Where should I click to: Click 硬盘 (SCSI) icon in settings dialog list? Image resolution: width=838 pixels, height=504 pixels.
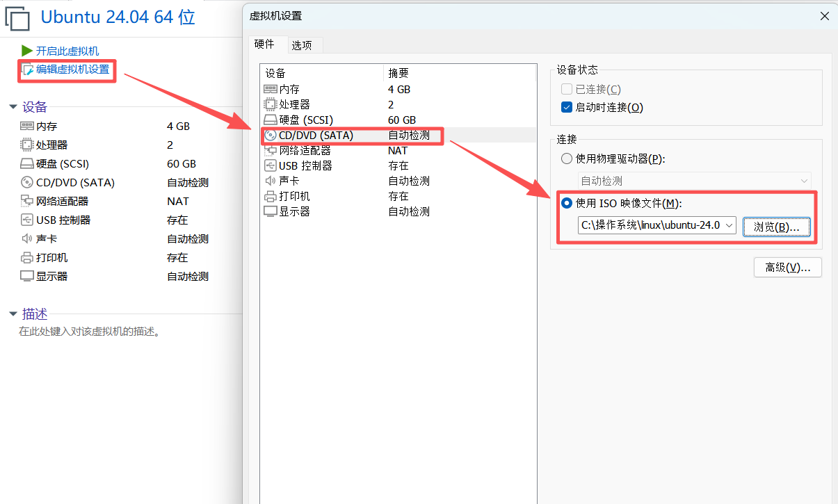pos(271,120)
